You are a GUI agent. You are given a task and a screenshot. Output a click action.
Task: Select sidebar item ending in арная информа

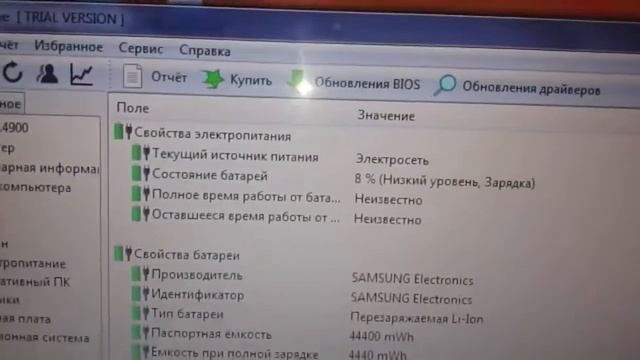point(49,168)
